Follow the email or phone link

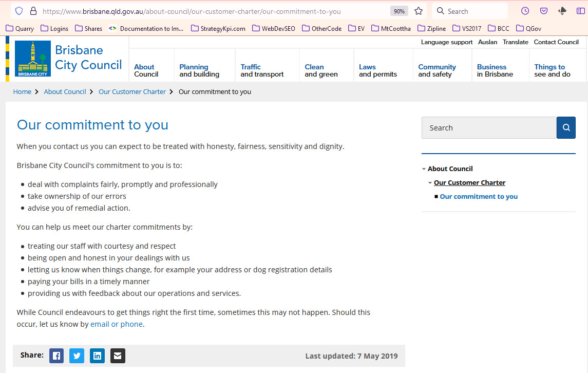click(x=117, y=324)
